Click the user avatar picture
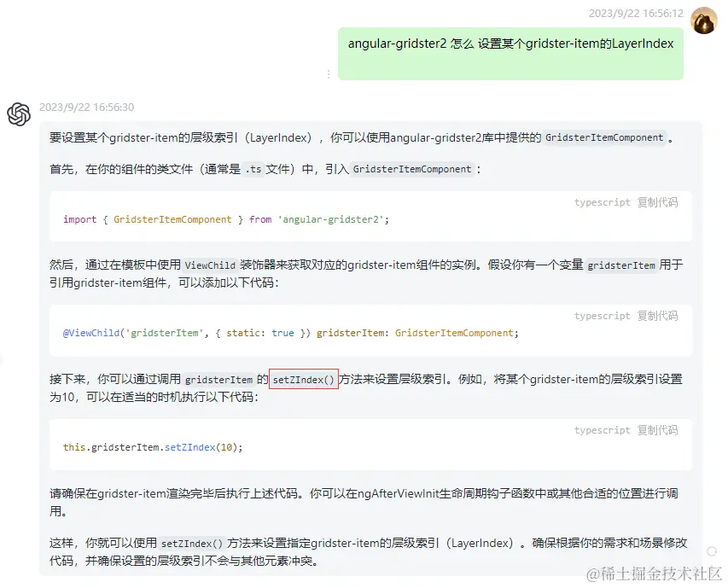Viewport: 728px width, 588px height. pyautogui.click(x=704, y=20)
